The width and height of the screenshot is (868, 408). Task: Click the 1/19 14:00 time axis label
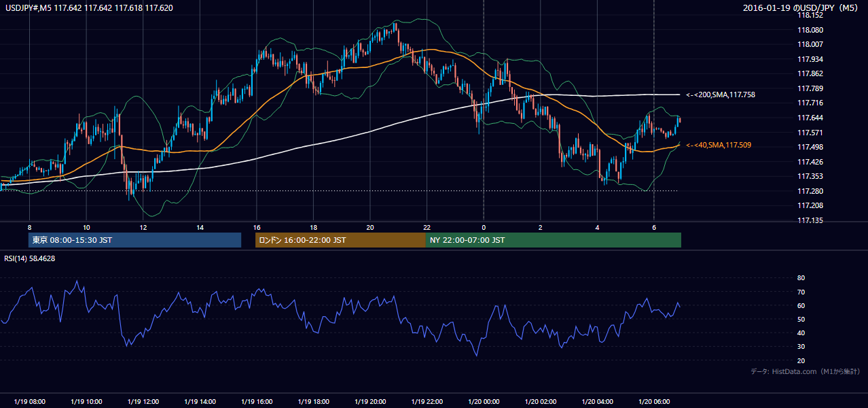[x=200, y=401]
